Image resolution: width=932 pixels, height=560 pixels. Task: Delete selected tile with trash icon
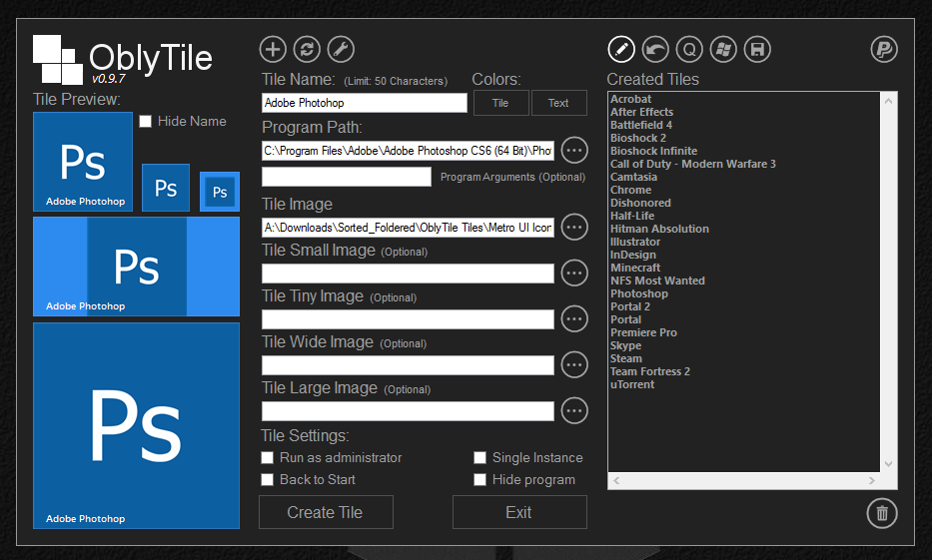click(882, 513)
